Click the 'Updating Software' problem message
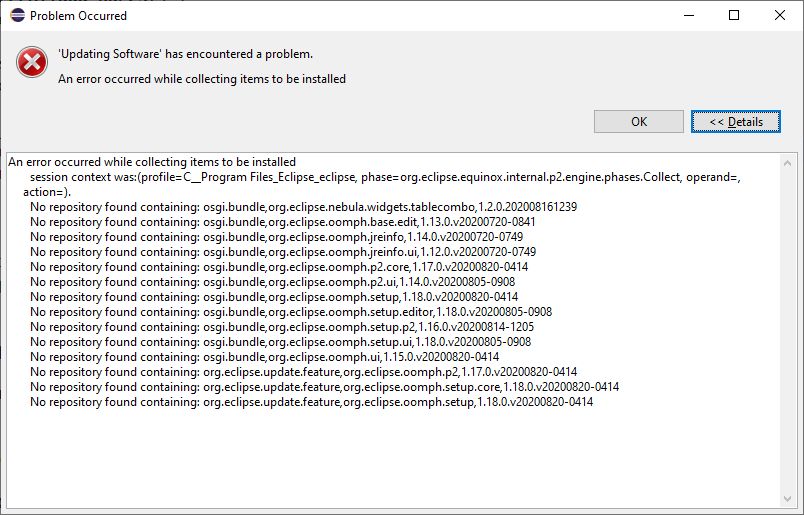This screenshot has width=804, height=515. [185, 54]
